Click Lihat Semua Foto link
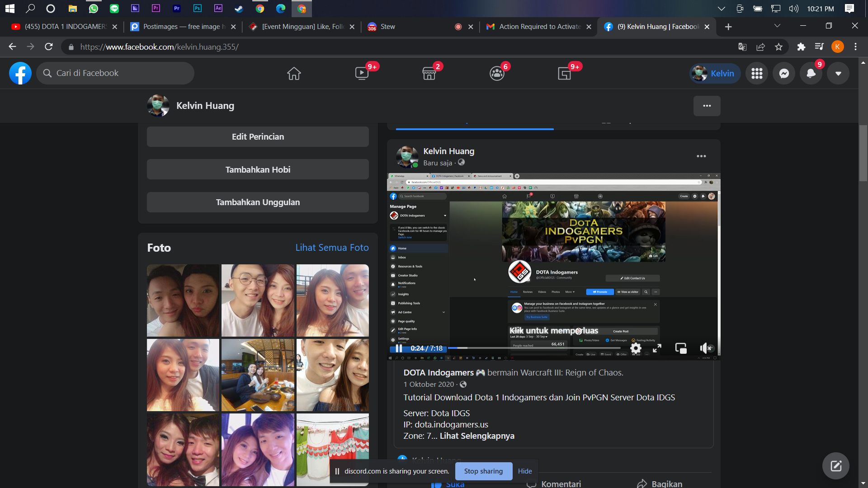 332,248
